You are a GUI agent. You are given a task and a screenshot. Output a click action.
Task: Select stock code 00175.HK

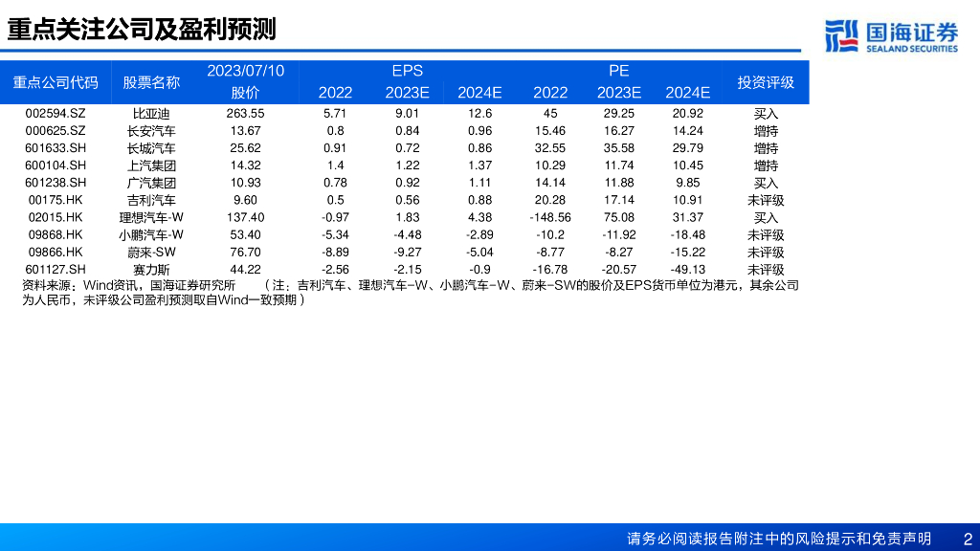click(56, 201)
